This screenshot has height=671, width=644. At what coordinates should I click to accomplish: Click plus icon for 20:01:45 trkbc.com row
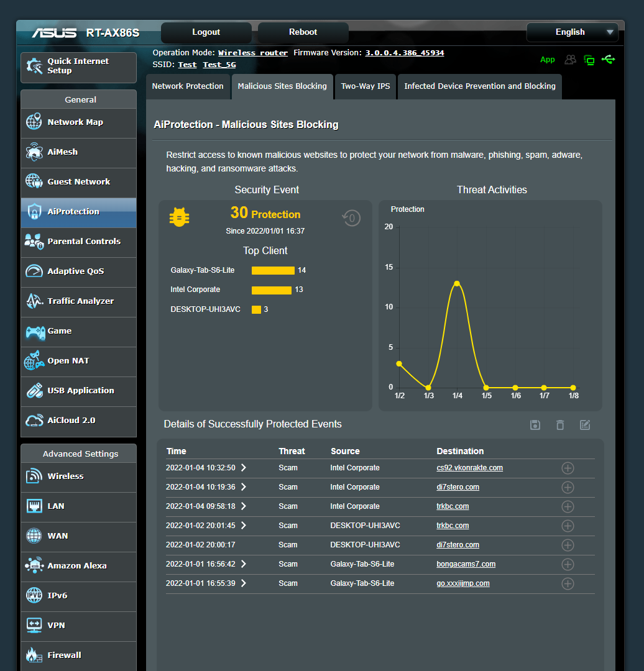(x=568, y=526)
